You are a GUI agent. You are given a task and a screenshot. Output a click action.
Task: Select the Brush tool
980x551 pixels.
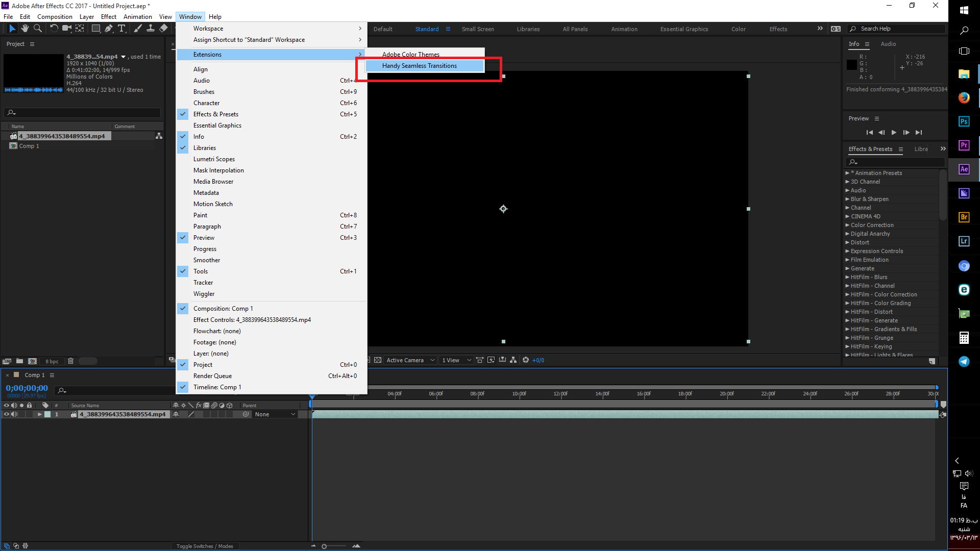click(x=138, y=29)
